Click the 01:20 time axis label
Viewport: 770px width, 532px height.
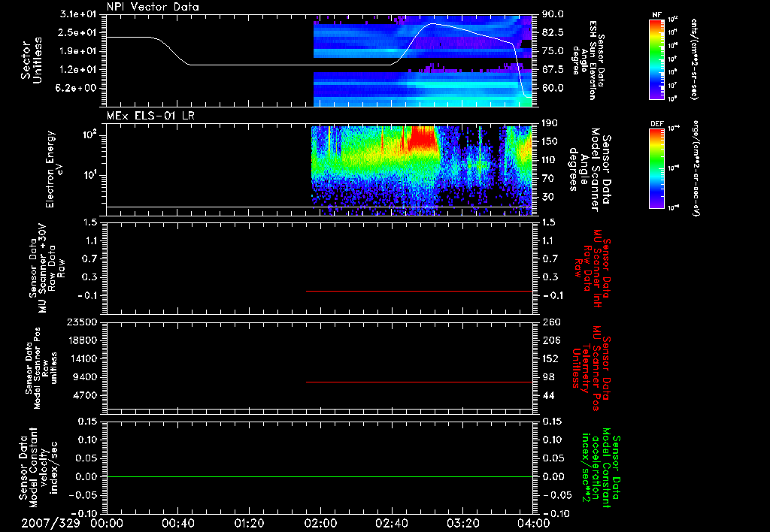[249, 523]
